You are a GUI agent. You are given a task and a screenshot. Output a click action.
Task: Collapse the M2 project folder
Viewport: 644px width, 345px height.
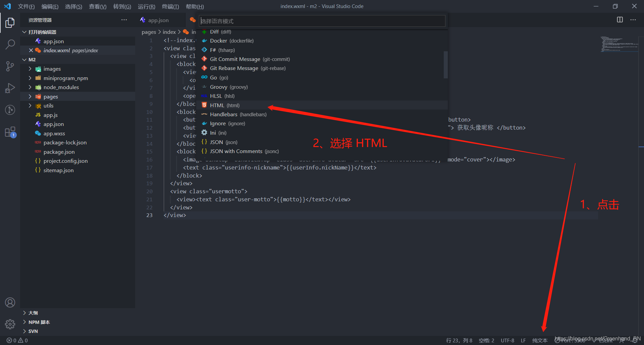[24, 60]
